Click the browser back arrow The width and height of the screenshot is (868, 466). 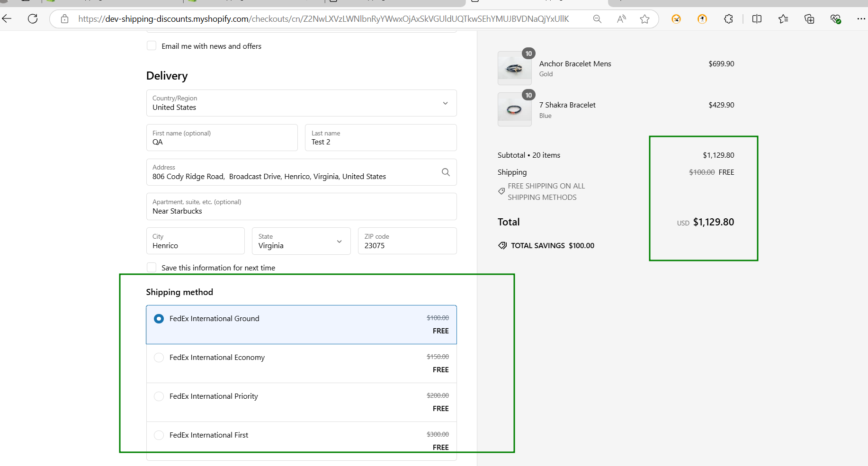[7, 19]
